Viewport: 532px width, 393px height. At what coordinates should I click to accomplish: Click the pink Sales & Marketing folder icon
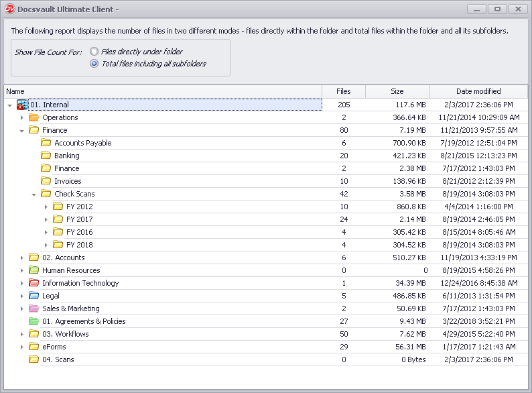click(x=34, y=308)
